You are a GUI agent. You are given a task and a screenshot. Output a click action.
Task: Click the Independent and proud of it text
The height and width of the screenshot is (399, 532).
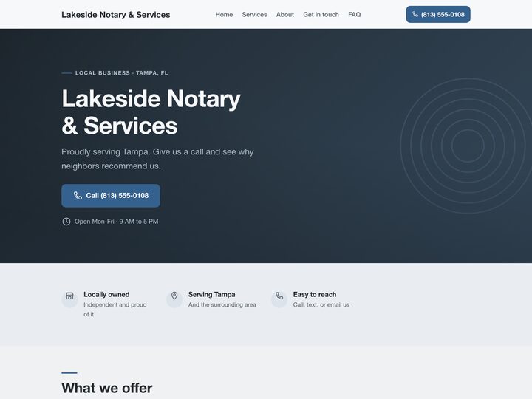pos(115,310)
